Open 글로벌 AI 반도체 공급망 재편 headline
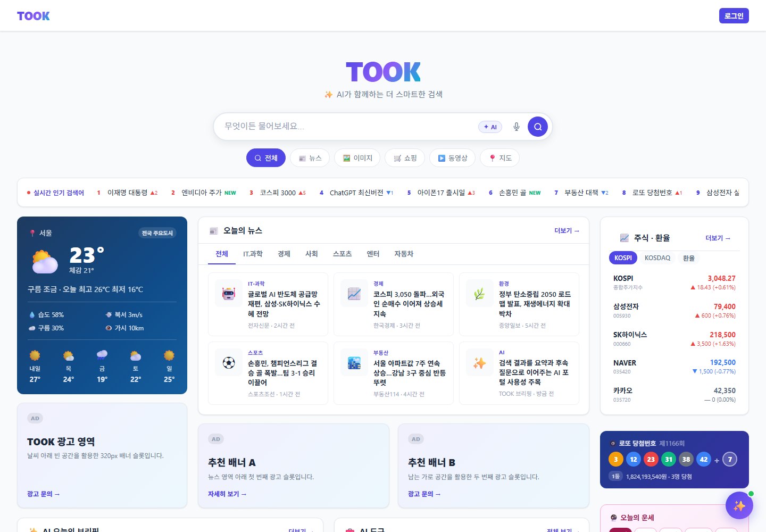The width and height of the screenshot is (766, 532). point(284,304)
